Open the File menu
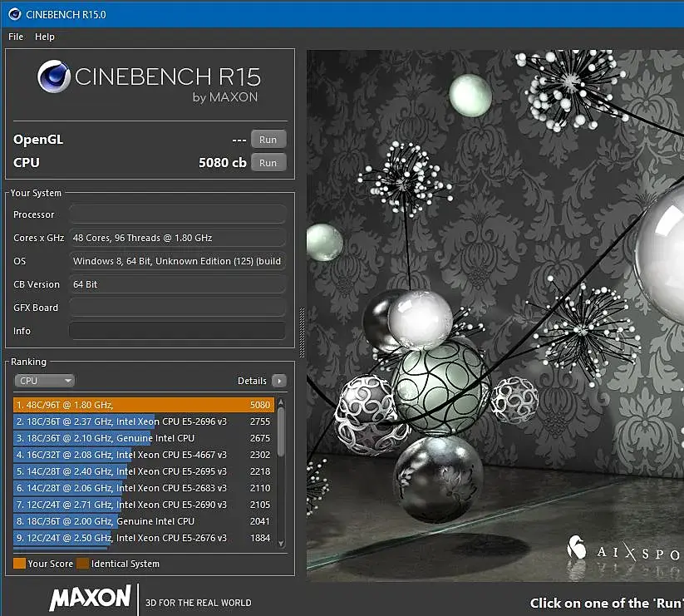 [16, 37]
